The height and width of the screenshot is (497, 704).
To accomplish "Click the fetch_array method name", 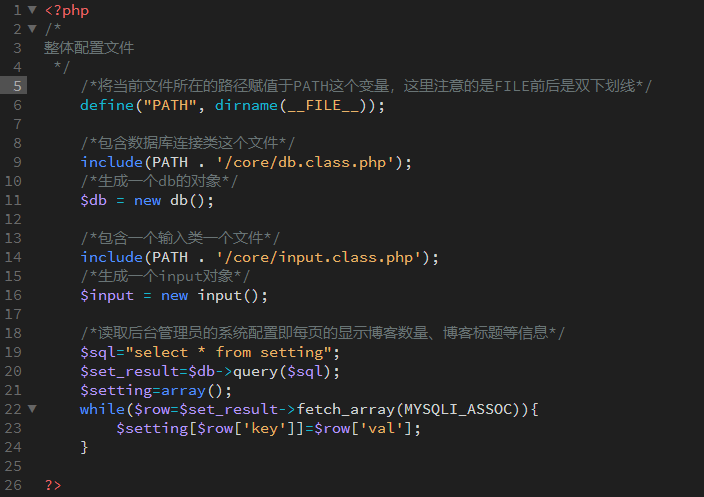I will click(x=345, y=409).
